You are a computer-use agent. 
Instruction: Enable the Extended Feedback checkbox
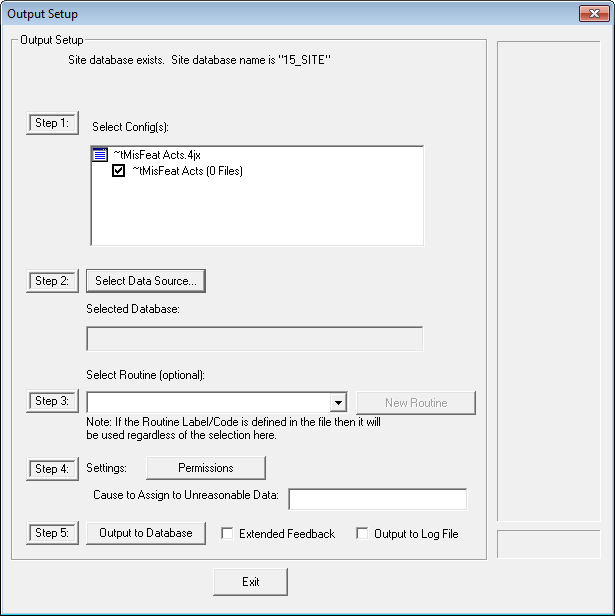(x=227, y=534)
